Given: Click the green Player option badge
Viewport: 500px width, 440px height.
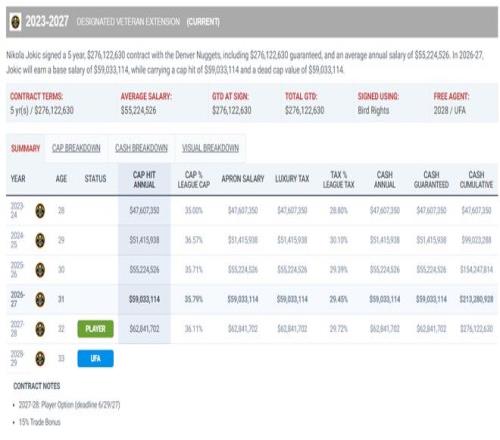Looking at the screenshot, I should pyautogui.click(x=95, y=329).
